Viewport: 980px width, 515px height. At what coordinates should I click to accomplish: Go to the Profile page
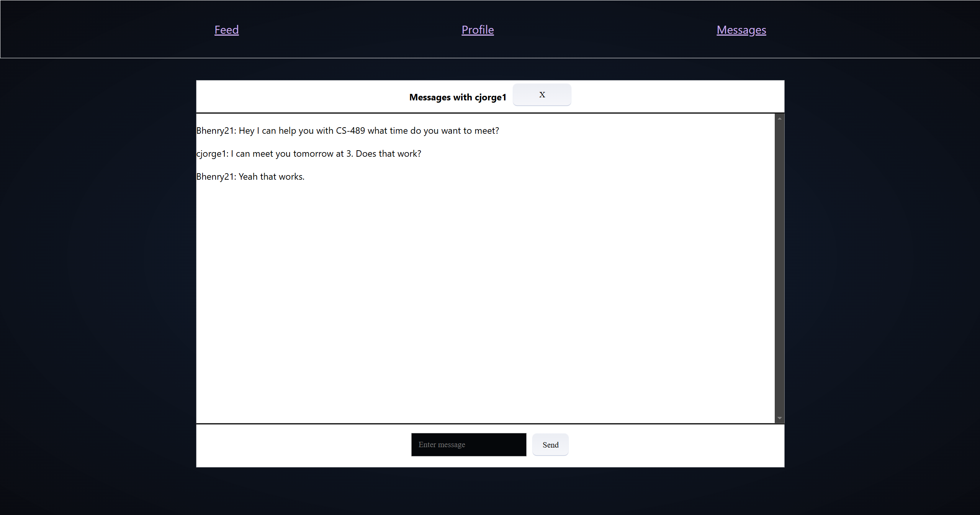point(478,30)
